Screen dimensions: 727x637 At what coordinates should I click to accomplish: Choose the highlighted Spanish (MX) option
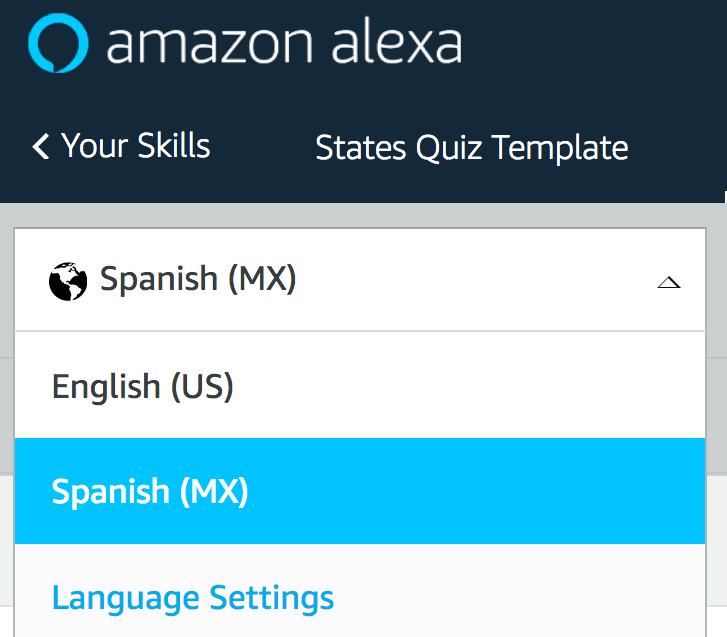coord(360,491)
